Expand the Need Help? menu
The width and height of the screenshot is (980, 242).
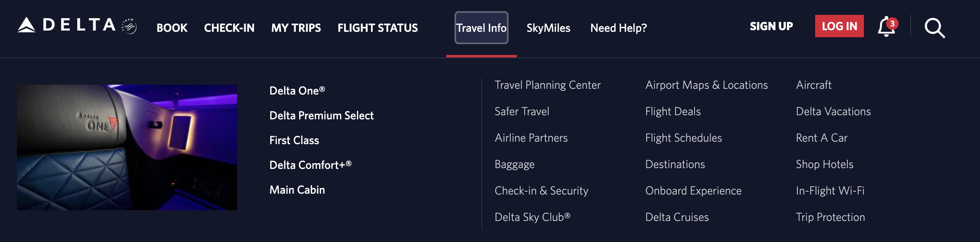(618, 28)
